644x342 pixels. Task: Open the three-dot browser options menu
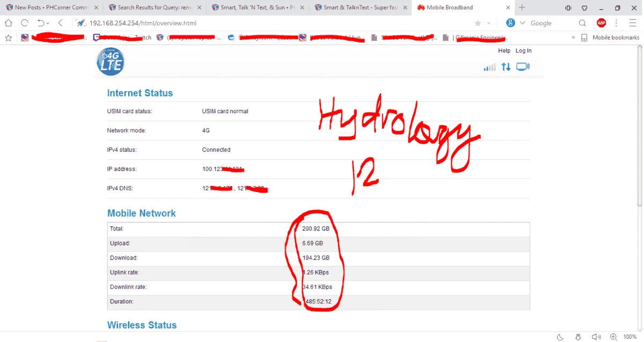pos(617,23)
